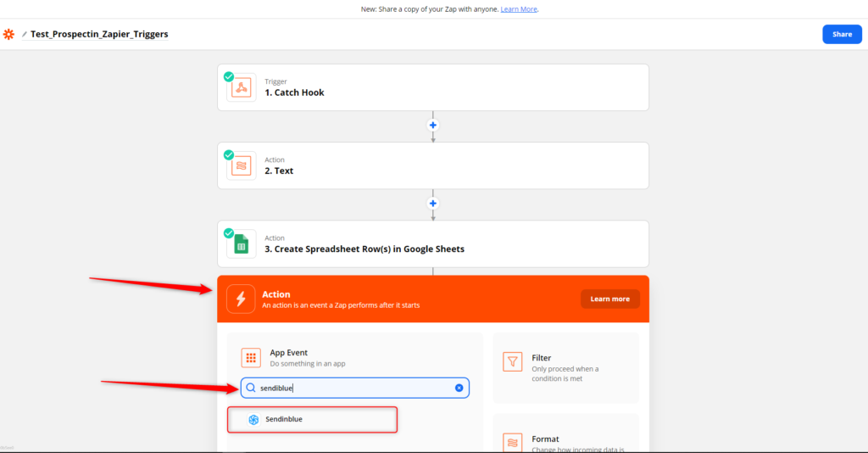Image resolution: width=868 pixels, height=453 pixels.
Task: Click 'Do something in an app' text
Action: coord(307,364)
